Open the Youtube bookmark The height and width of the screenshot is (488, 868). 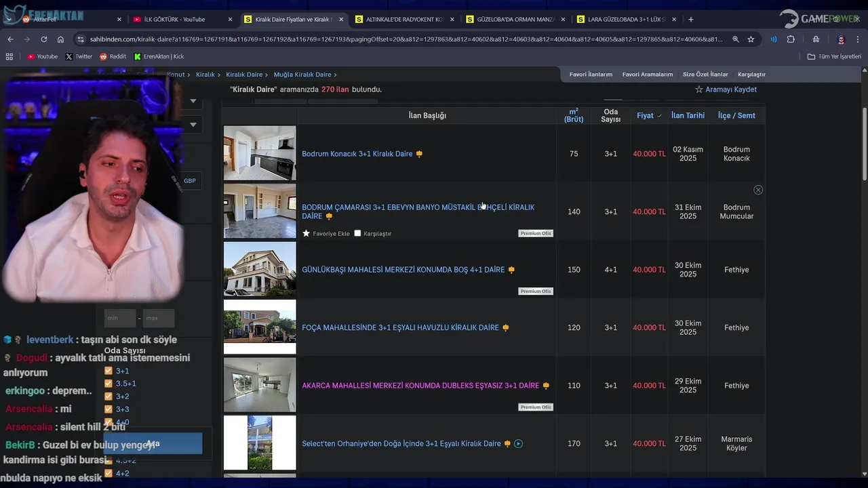pyautogui.click(x=42, y=56)
